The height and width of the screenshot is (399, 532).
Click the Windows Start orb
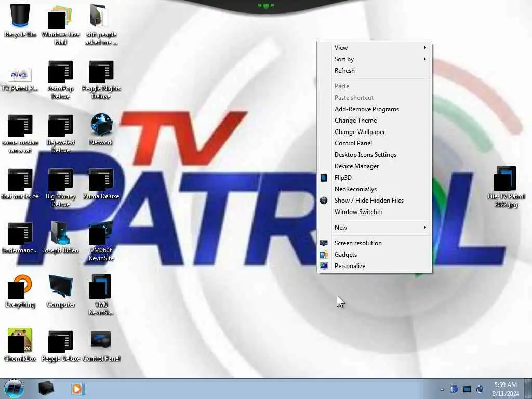[14, 389]
